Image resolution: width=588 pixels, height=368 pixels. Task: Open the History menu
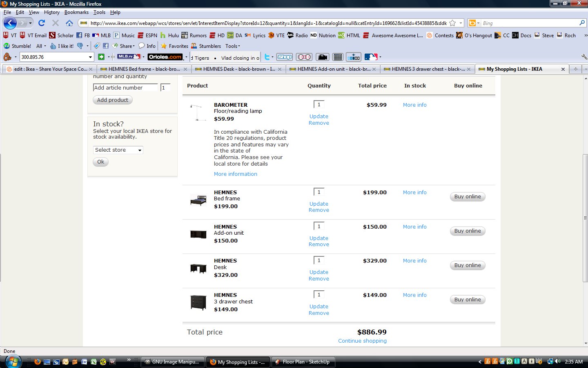coord(51,12)
